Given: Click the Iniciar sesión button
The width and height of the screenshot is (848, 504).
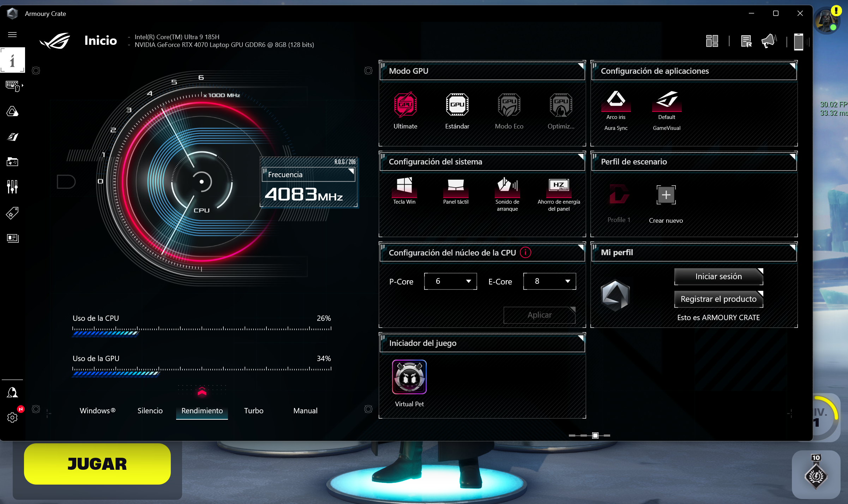Looking at the screenshot, I should click(x=718, y=276).
